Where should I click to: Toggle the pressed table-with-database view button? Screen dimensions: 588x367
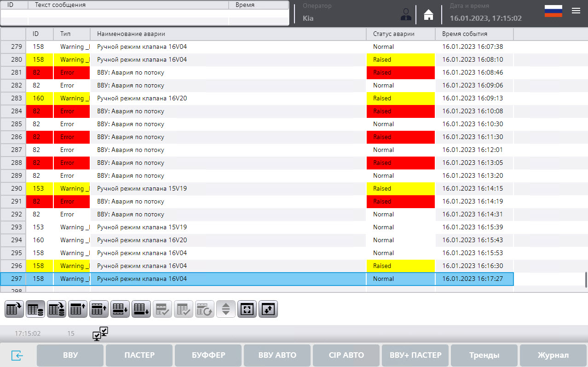tap(35, 309)
